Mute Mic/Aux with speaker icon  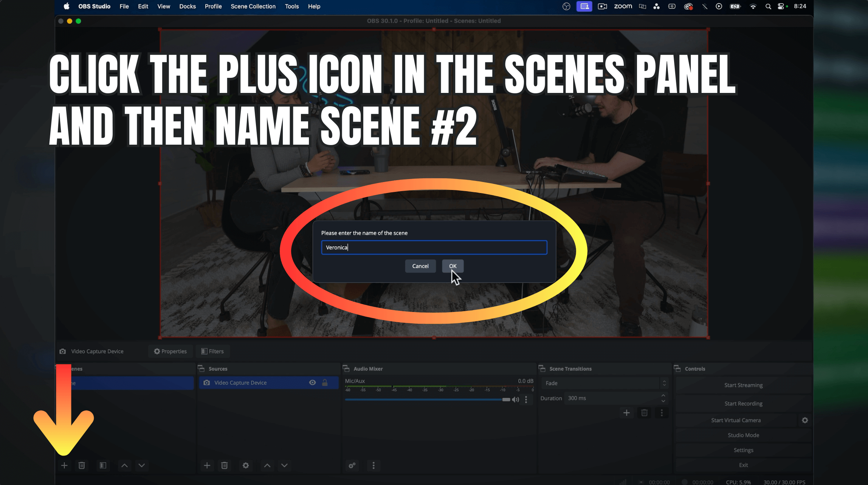click(x=515, y=400)
